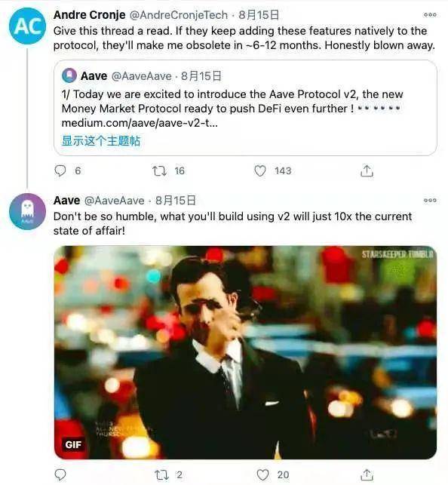Share Aave's GIF reply tweet
The width and height of the screenshot is (448, 485).
pos(367,474)
